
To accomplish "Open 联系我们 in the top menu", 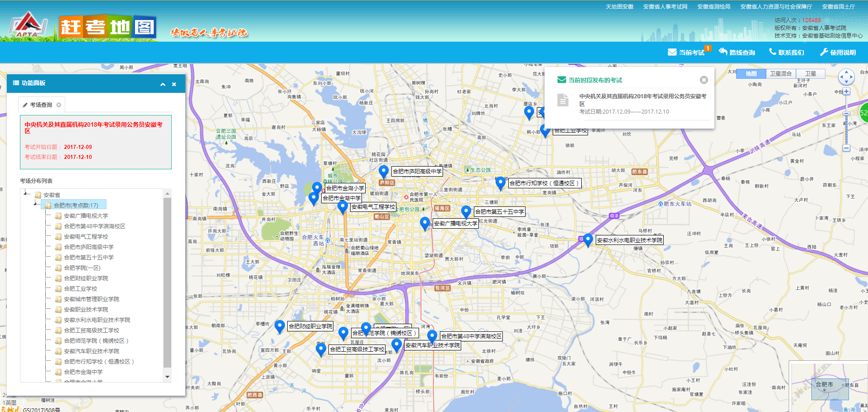I will coord(786,53).
